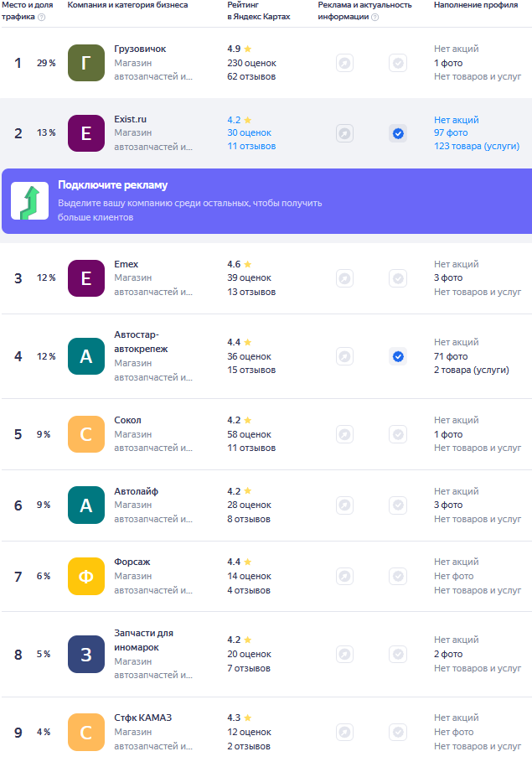This screenshot has height=767, width=532.
Task: Open the 123 товара (услуги) link
Action: (477, 146)
